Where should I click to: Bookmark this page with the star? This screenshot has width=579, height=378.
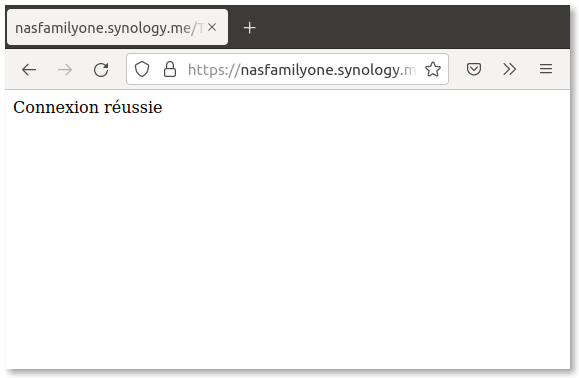click(x=433, y=69)
